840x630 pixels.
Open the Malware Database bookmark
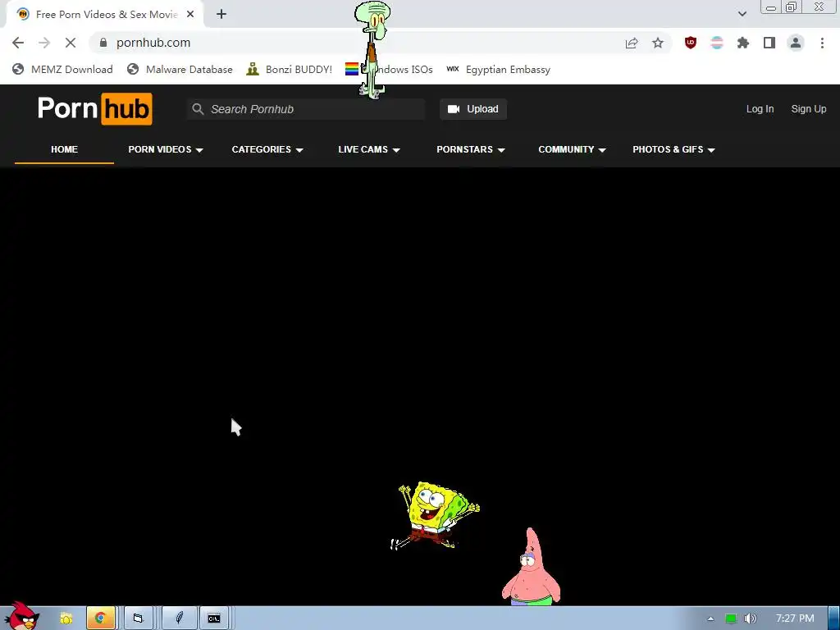click(x=180, y=69)
